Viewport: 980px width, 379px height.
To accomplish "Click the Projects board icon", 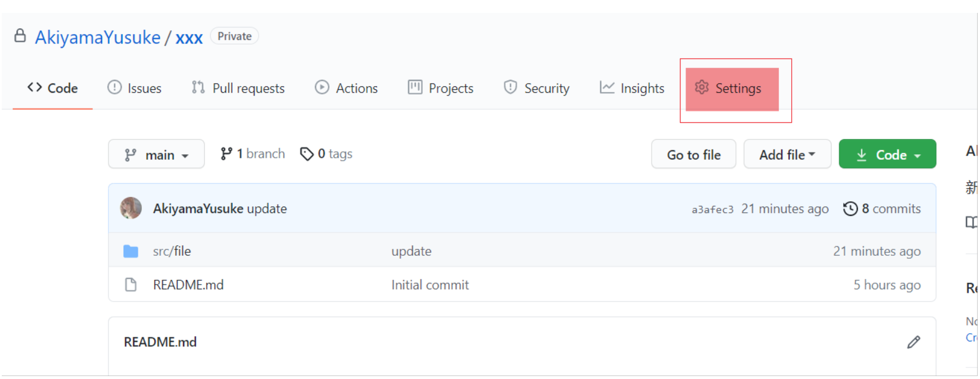I will (x=415, y=87).
